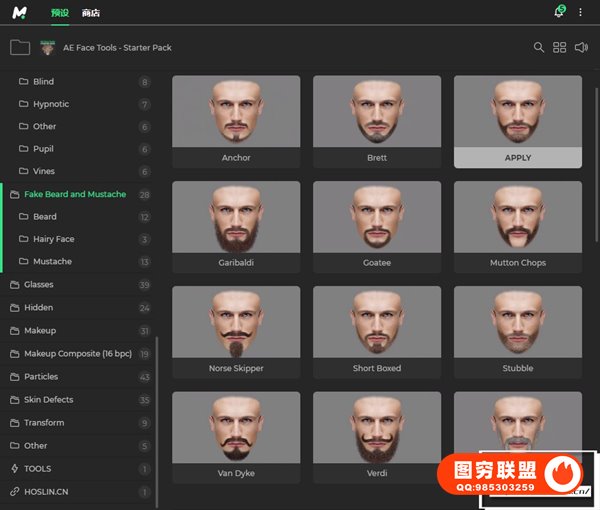
Task: Switch the preset grid view layout
Action: tap(560, 47)
